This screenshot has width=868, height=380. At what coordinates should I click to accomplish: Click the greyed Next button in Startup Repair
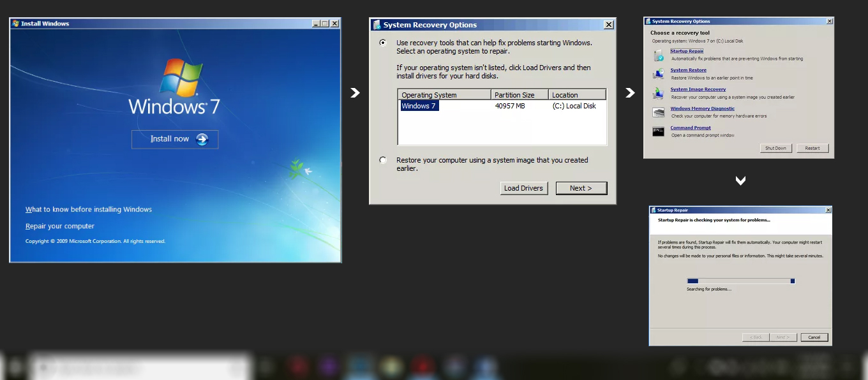(782, 337)
